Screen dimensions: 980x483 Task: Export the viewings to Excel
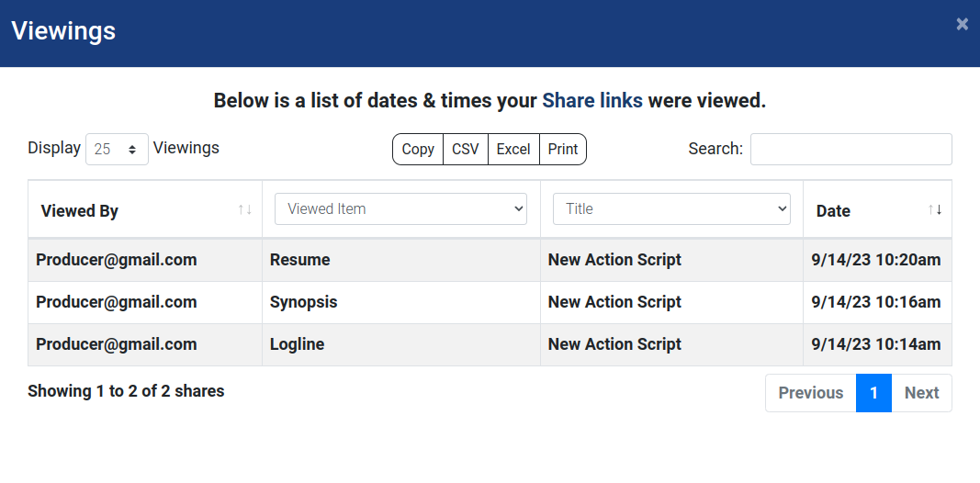coord(513,149)
